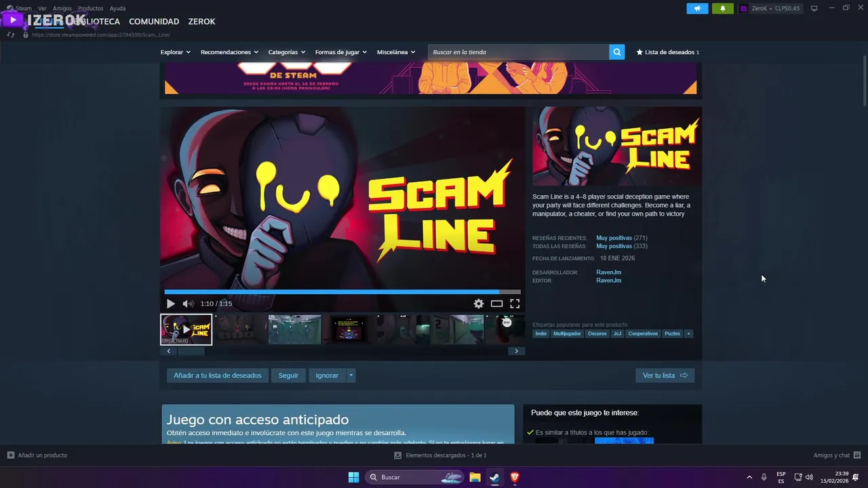The width and height of the screenshot is (868, 488).
Task: Click the Seguir button
Action: pyautogui.click(x=288, y=375)
